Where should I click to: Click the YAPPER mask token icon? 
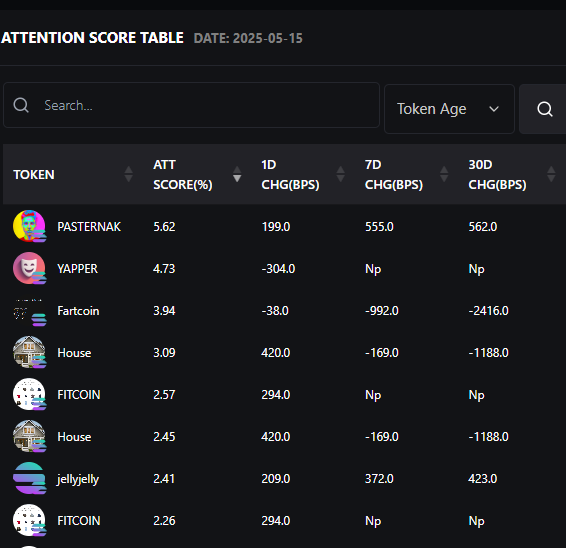point(29,268)
